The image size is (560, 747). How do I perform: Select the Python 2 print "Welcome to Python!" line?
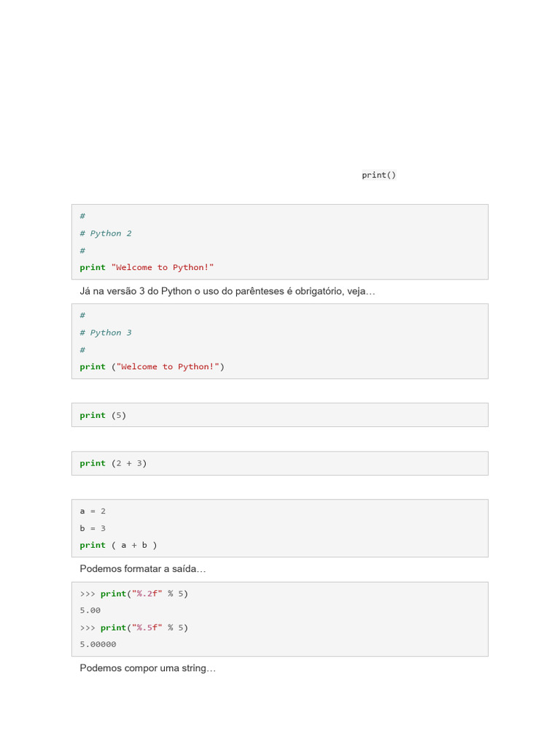pos(147,267)
